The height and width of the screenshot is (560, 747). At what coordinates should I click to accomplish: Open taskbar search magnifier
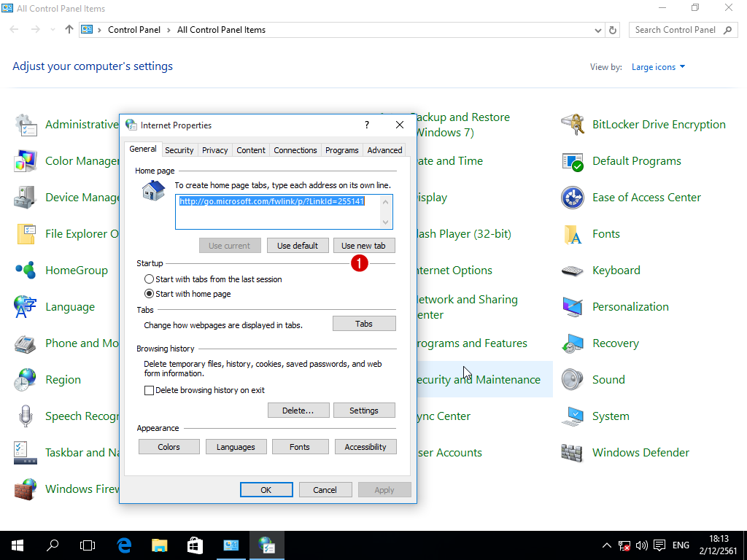[x=53, y=545]
